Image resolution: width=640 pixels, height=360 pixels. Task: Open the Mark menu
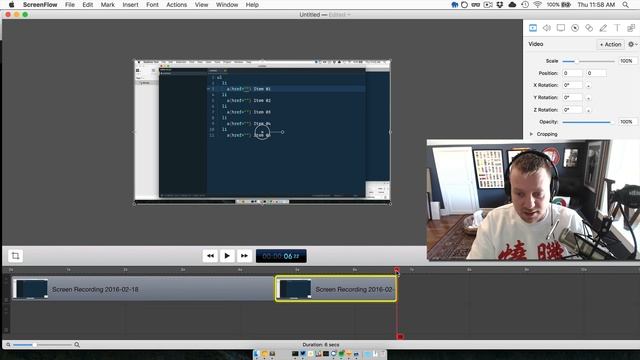pos(108,5)
